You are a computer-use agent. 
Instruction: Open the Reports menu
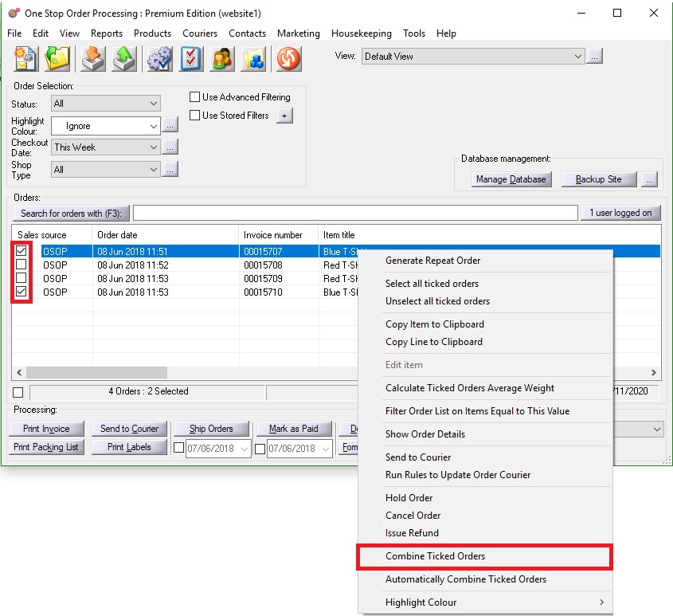(x=107, y=33)
